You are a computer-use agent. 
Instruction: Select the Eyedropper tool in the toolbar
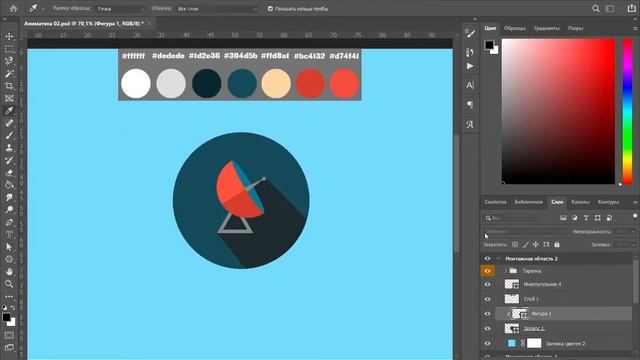(x=9, y=111)
